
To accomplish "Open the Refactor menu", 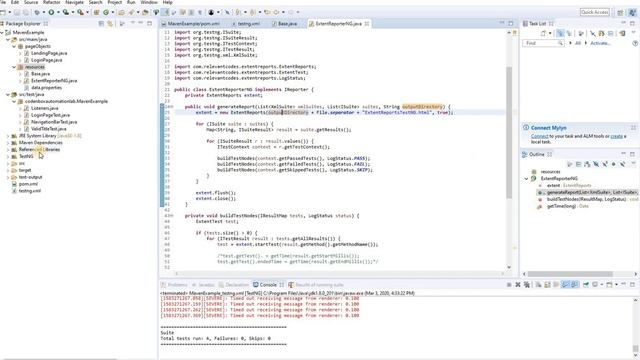I will (x=51, y=2).
